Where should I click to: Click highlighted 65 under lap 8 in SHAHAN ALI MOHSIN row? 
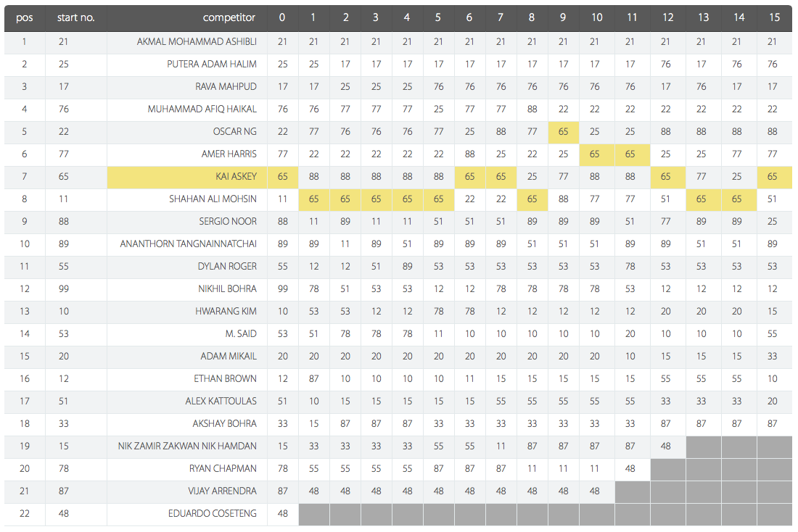point(532,199)
